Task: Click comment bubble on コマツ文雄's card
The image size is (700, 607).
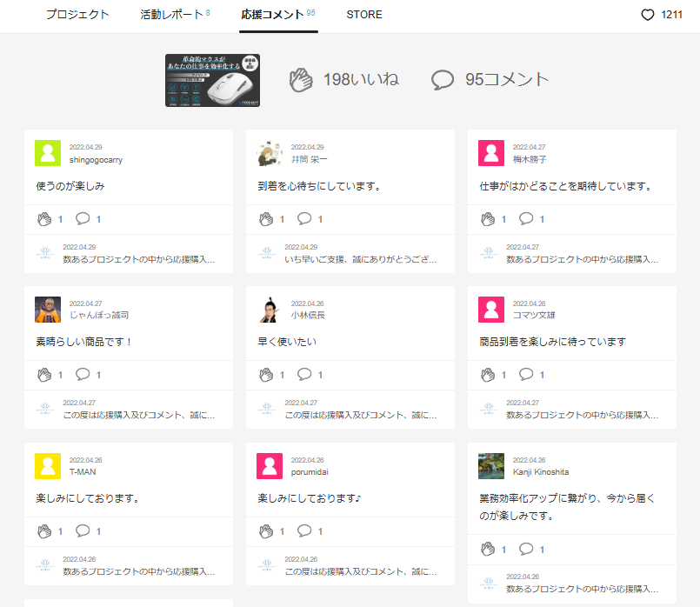Action: click(x=526, y=375)
